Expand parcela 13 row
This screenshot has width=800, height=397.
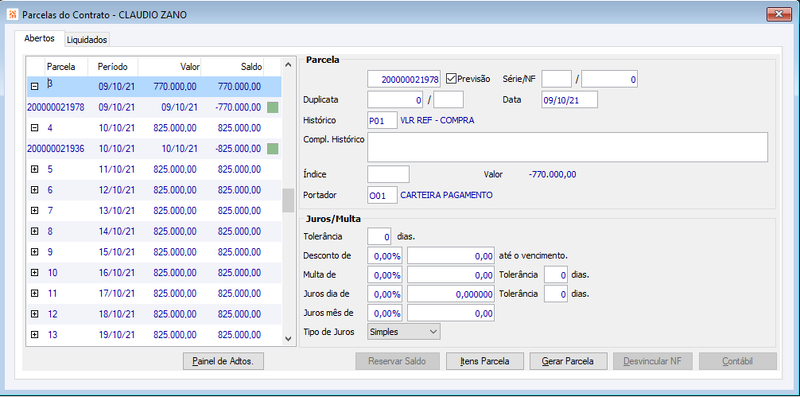pyautogui.click(x=35, y=335)
